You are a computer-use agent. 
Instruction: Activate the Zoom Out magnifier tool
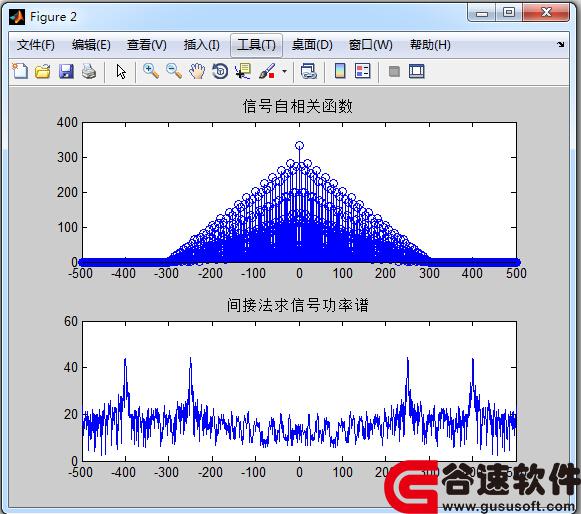[174, 71]
